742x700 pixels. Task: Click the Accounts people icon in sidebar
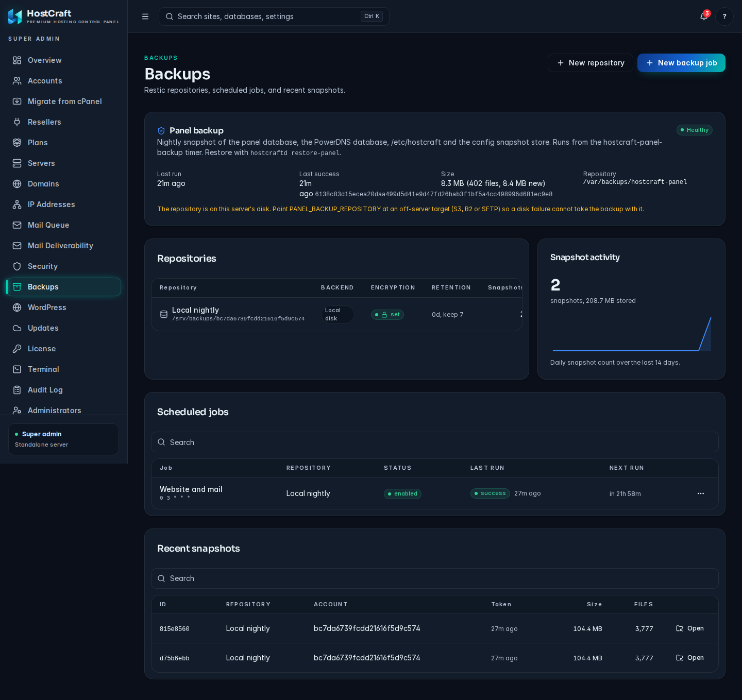tap(17, 81)
